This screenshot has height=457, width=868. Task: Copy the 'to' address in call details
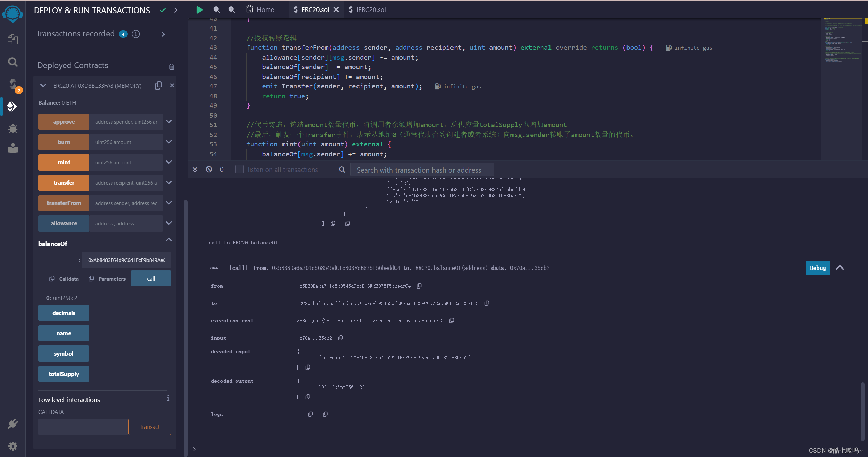pyautogui.click(x=487, y=303)
